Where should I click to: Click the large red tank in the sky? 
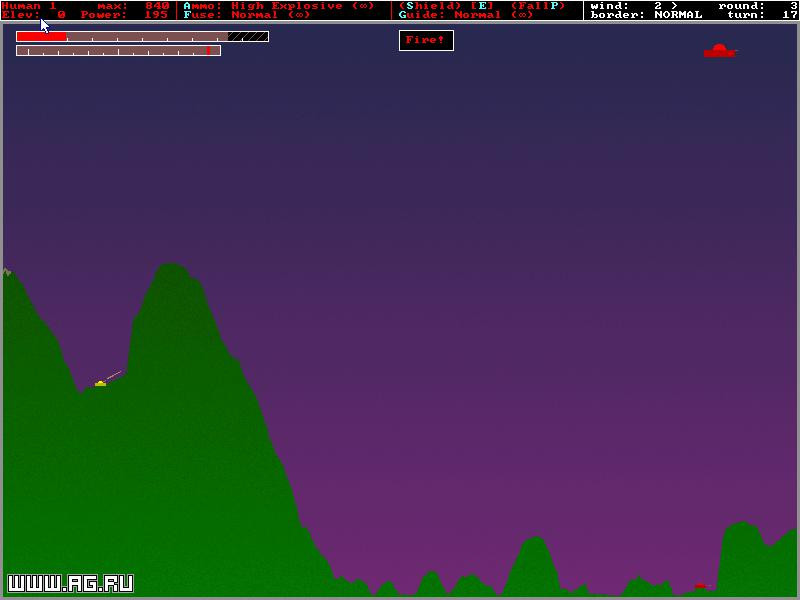pyautogui.click(x=719, y=51)
